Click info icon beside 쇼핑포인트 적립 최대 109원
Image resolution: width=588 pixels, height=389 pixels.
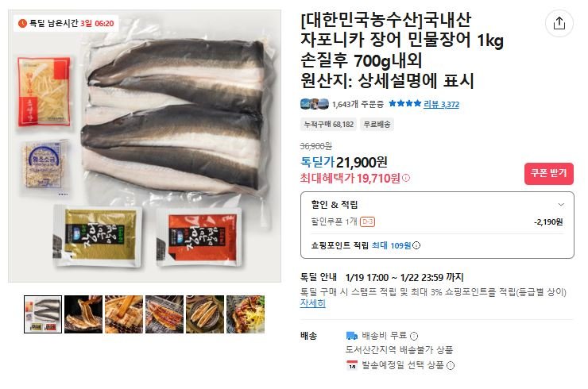click(x=416, y=245)
